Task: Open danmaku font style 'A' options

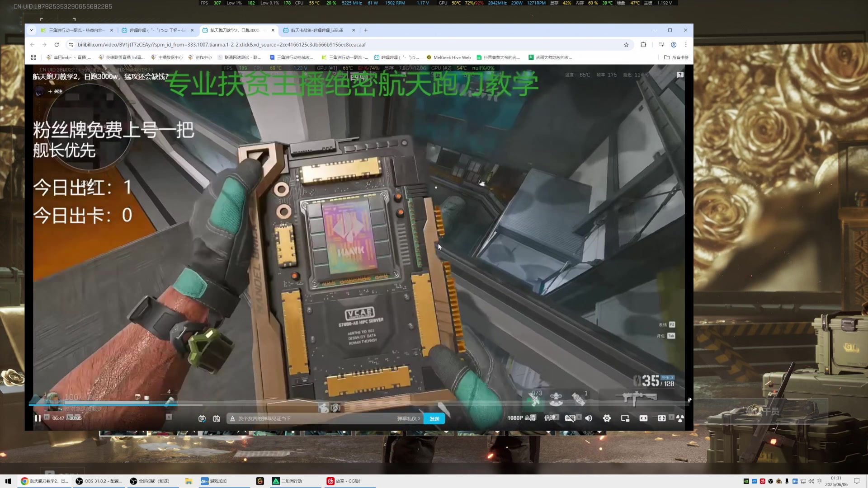Action: (232, 418)
